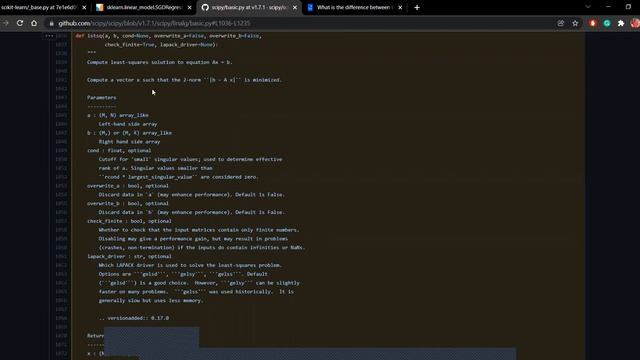
Task: Click the 'cond : float, optional' line
Action: (x=119, y=151)
